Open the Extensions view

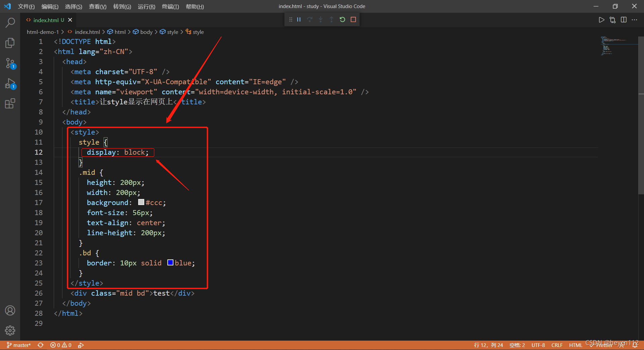click(10, 103)
